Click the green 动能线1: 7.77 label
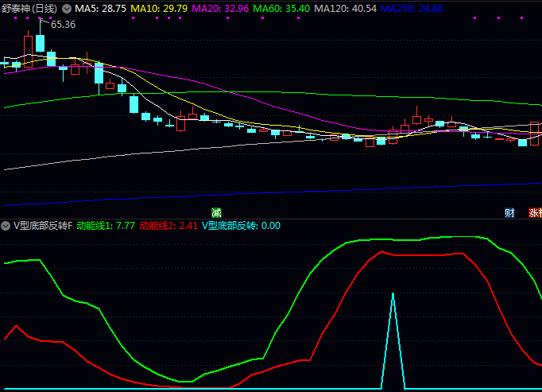542x392 pixels. (x=106, y=225)
